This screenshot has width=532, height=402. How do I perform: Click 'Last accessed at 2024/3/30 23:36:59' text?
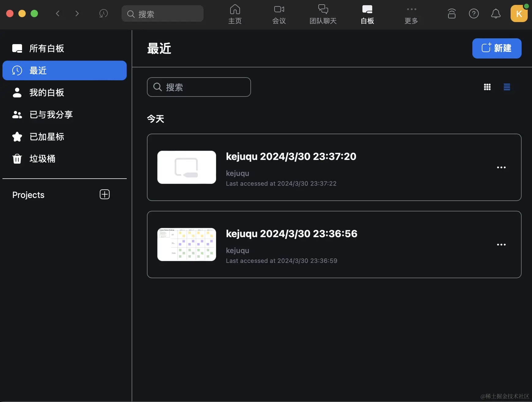pyautogui.click(x=282, y=261)
